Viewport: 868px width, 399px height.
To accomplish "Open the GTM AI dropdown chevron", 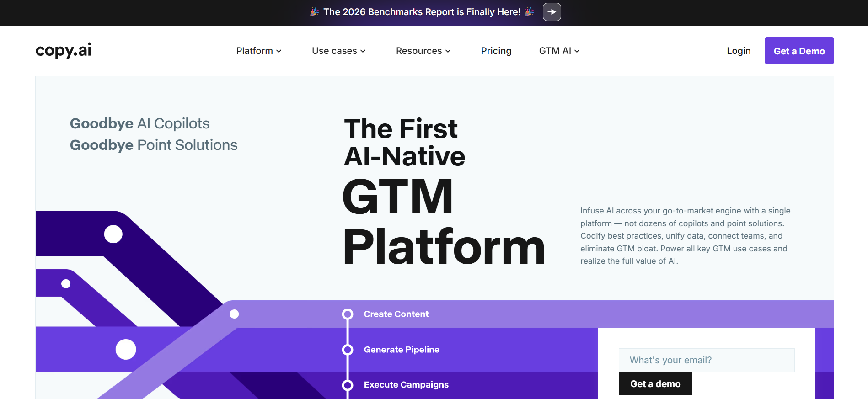I will 577,51.
